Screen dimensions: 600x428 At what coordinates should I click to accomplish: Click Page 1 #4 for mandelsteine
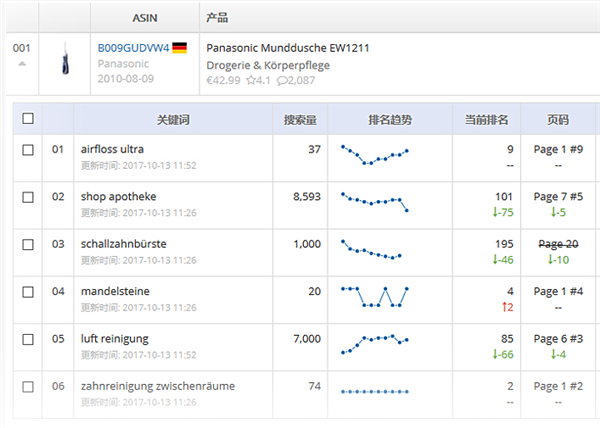(558, 291)
